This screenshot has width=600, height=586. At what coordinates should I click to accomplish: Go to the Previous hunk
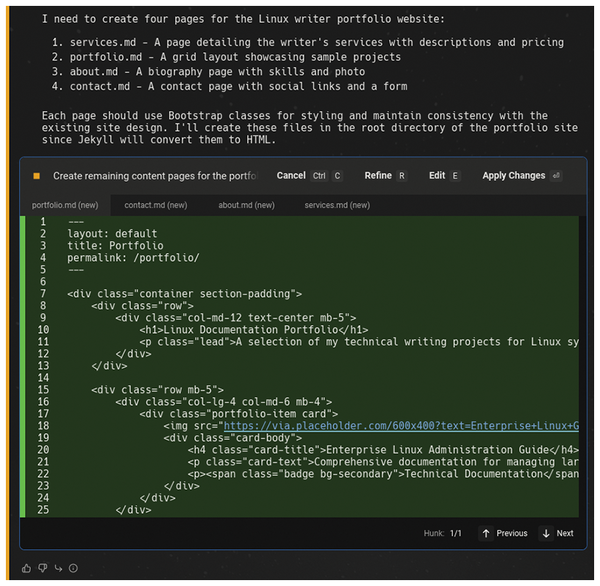tap(503, 533)
